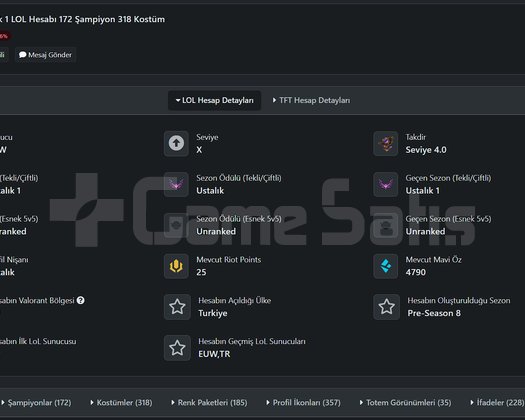This screenshot has width=525, height=420.
Task: Open the TFT Hesap Detayları tab
Action: click(311, 100)
